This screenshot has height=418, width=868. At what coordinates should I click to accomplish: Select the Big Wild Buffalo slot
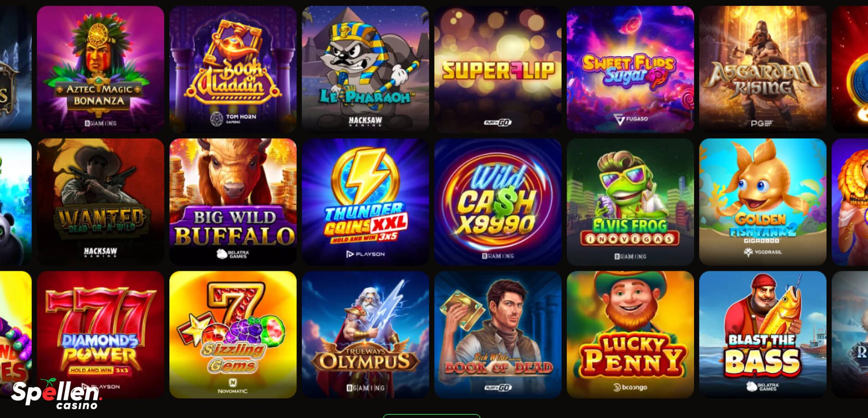(233, 202)
